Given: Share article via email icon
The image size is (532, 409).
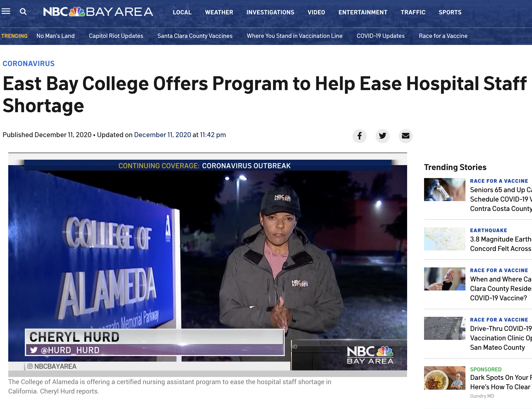Looking at the screenshot, I should point(405,136).
